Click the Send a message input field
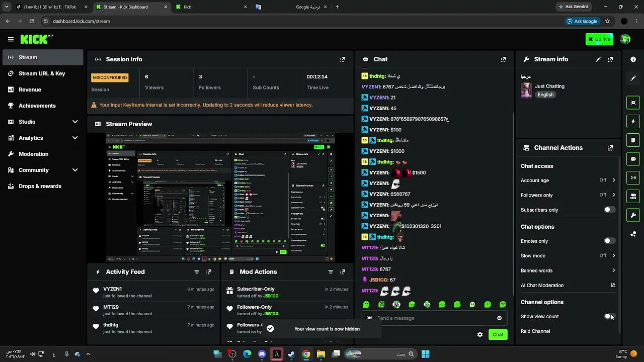 tap(433, 318)
